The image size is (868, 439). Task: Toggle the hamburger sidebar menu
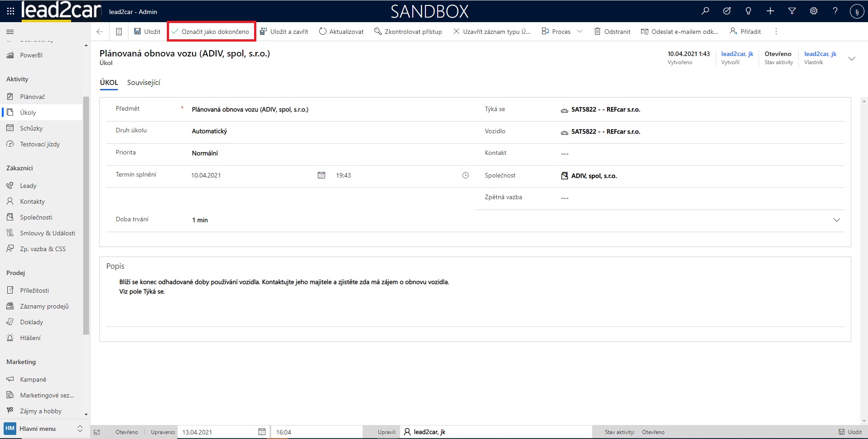[10, 32]
